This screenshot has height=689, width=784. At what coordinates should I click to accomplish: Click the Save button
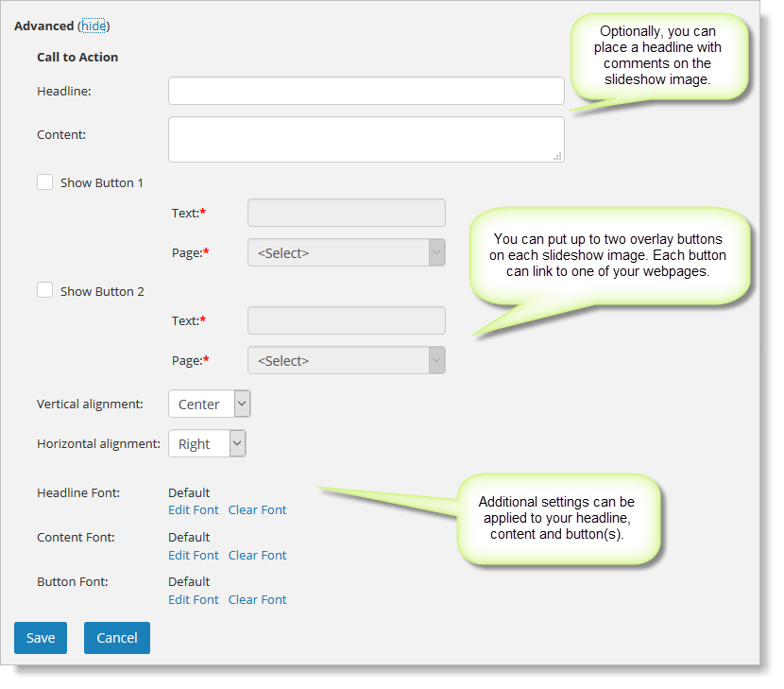click(41, 638)
